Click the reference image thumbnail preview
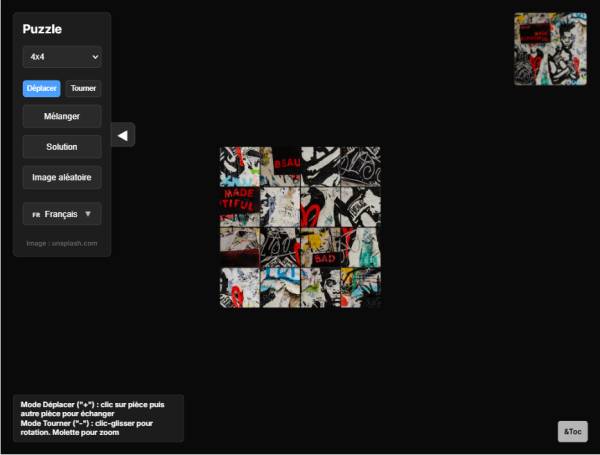Viewport: 600px width, 455px height. [x=550, y=49]
